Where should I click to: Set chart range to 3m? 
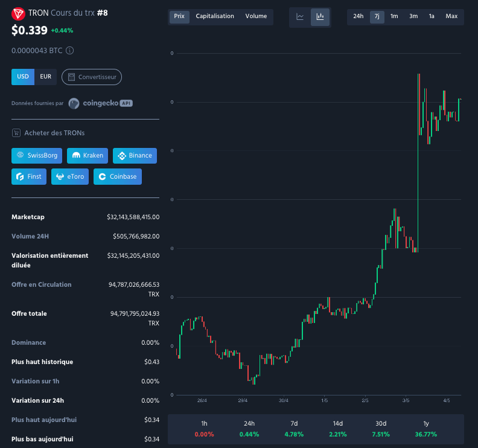(413, 16)
